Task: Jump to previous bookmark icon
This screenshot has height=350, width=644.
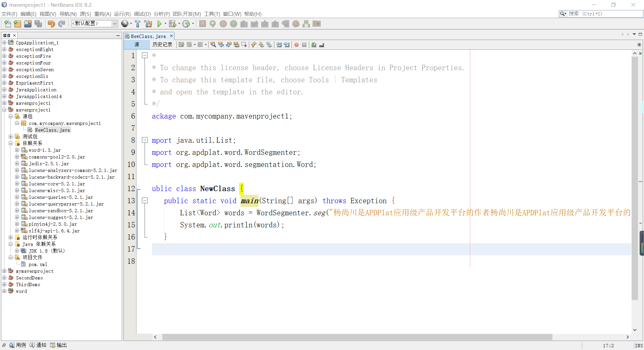Action: coord(254,45)
